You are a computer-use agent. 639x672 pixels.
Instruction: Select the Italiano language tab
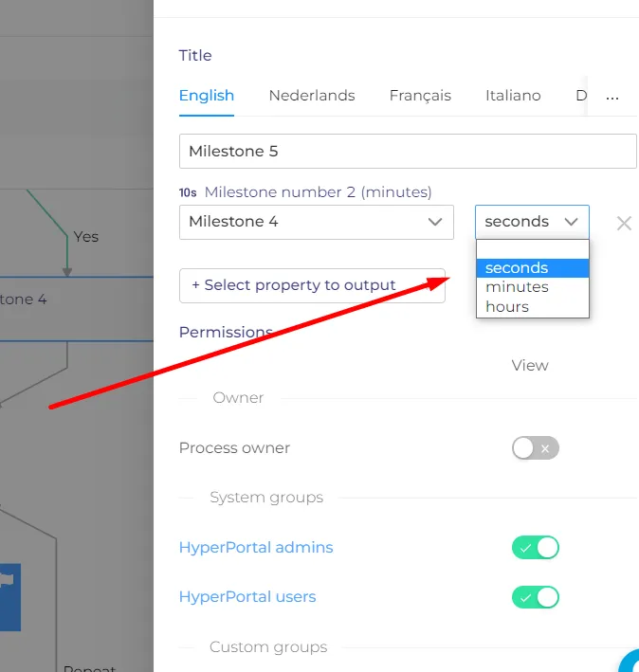point(513,96)
